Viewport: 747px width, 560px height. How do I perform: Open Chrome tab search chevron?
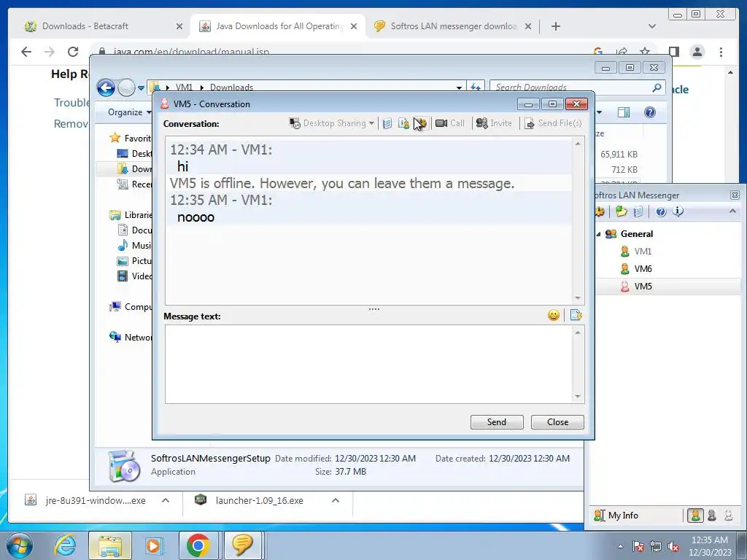pyautogui.click(x=652, y=26)
